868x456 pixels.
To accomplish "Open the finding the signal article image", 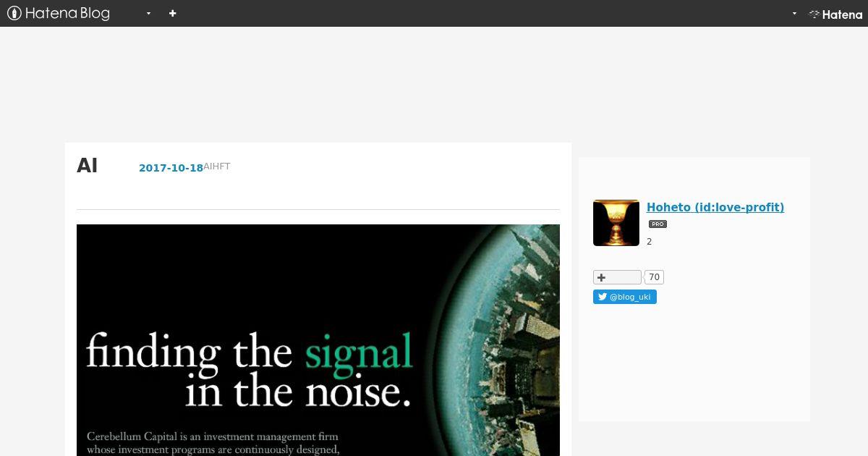I will (x=318, y=340).
